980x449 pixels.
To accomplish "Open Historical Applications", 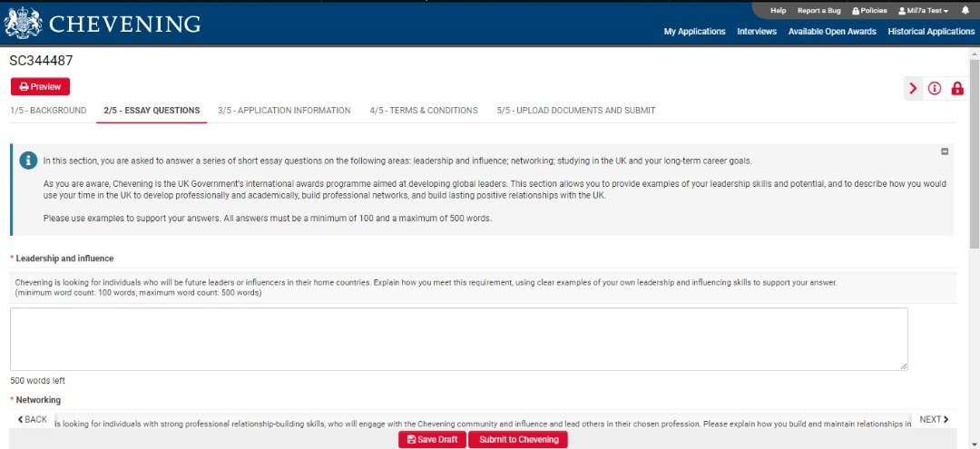I will (x=931, y=31).
